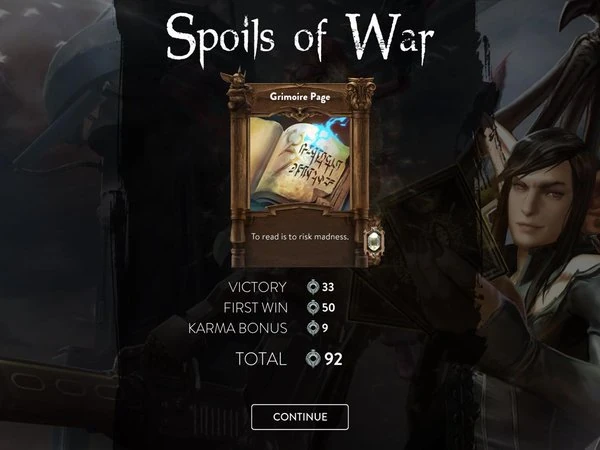This screenshot has width=600, height=450.
Task: Click the TOTAL reward label
Action: (261, 359)
